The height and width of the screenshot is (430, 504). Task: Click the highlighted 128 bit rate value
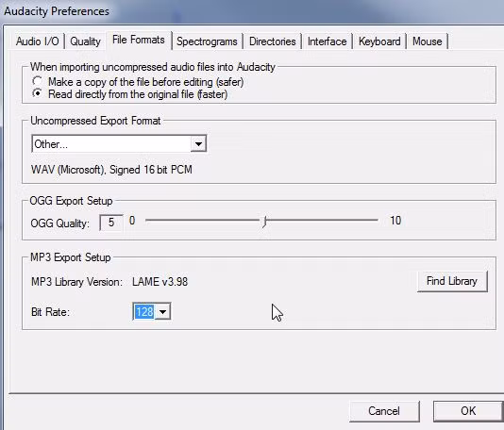point(144,311)
